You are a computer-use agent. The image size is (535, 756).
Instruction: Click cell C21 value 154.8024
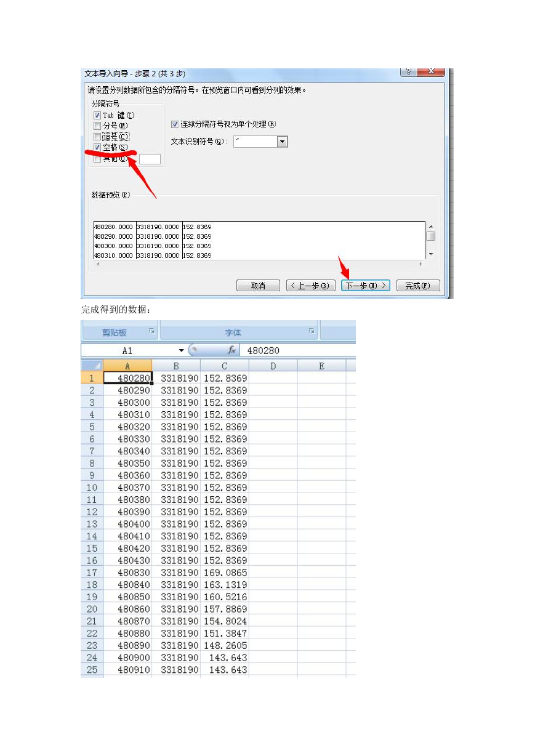pos(225,621)
